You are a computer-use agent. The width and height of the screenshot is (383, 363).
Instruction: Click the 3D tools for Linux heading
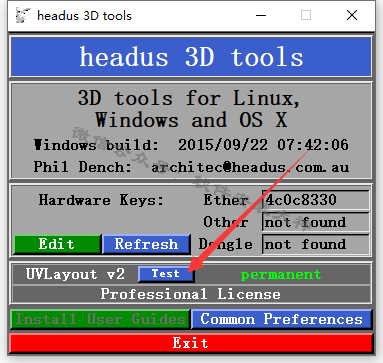[x=189, y=109]
